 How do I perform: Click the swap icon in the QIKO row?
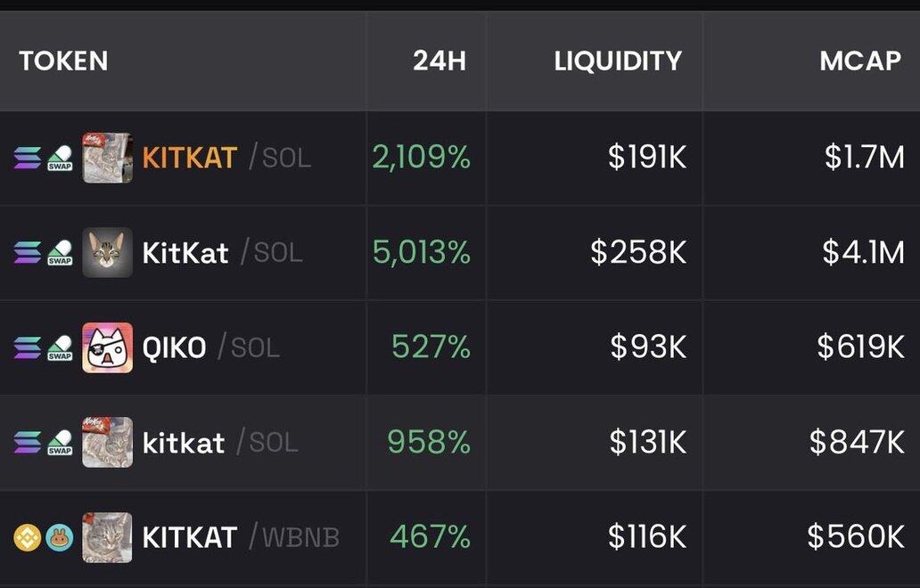[60, 347]
